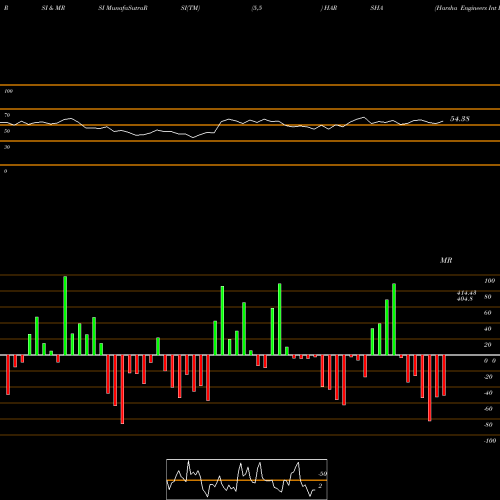Click the 40 label on MR axis
Viewport: 500px width, 500px height.
pyautogui.click(x=488, y=329)
